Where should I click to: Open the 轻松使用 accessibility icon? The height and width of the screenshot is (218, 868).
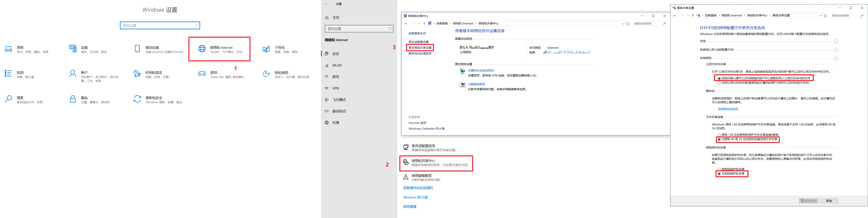click(266, 74)
